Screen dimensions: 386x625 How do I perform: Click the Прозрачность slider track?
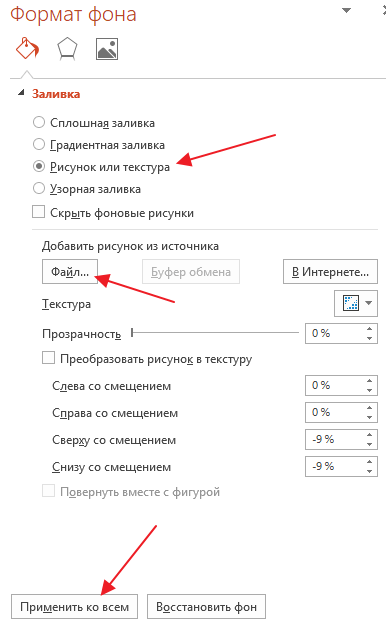point(215,332)
